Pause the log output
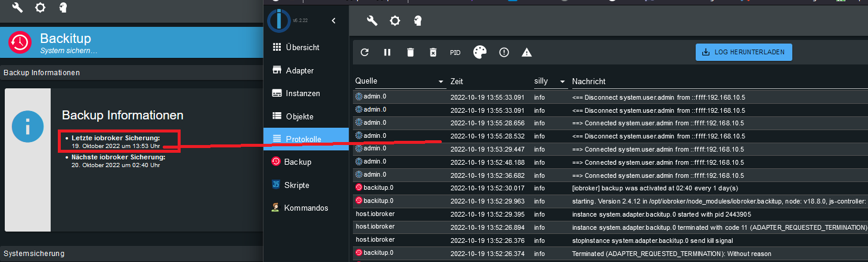Image resolution: width=868 pixels, height=262 pixels. tap(387, 53)
